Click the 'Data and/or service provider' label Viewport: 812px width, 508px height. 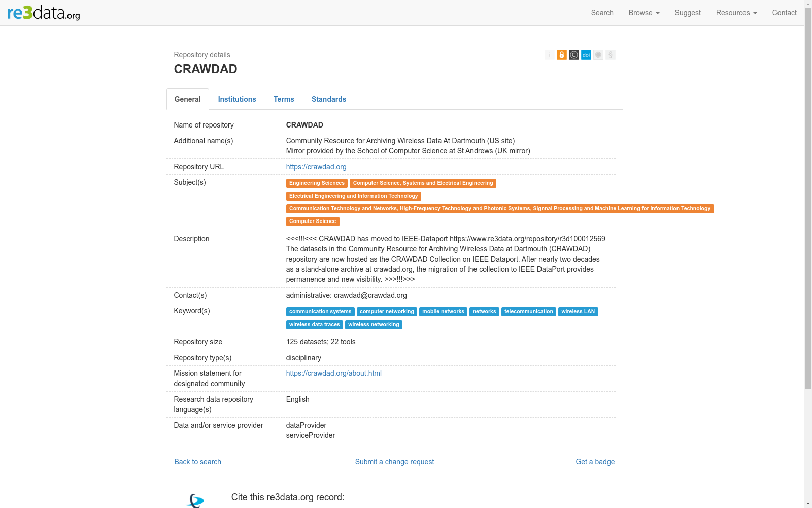pos(219,425)
